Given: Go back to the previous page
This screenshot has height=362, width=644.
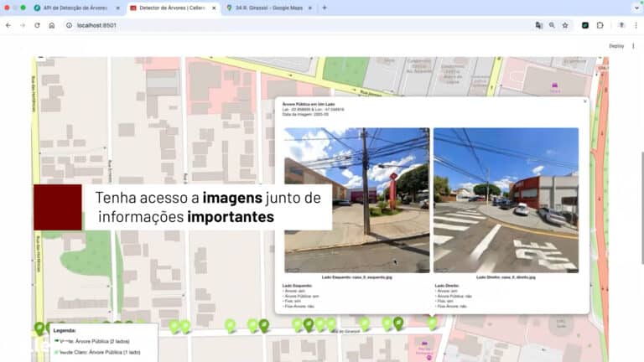Looking at the screenshot, I should tap(8, 25).
